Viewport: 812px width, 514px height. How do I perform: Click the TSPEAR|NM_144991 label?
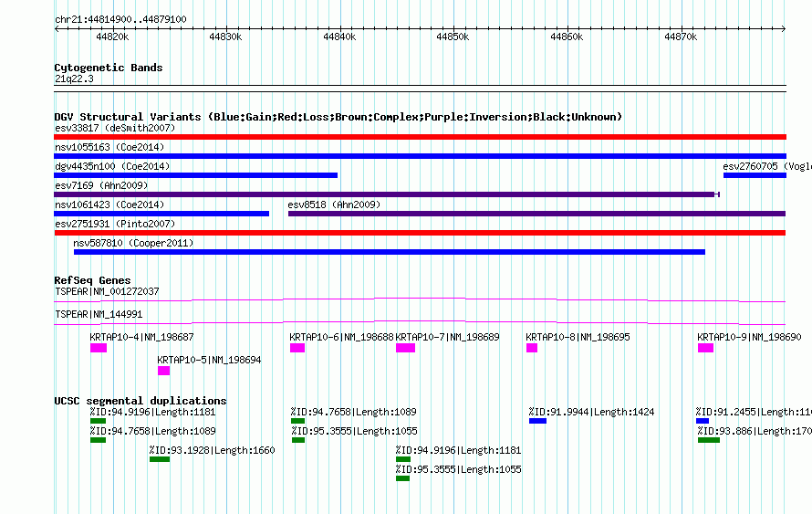[99, 314]
